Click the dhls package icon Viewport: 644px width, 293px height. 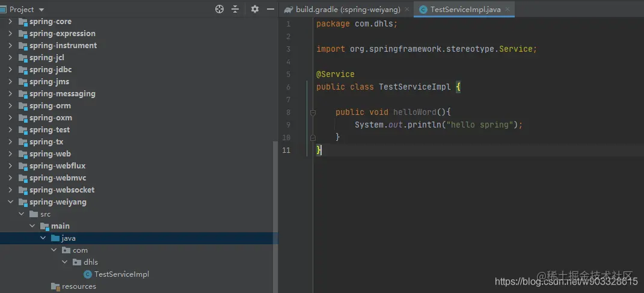77,262
